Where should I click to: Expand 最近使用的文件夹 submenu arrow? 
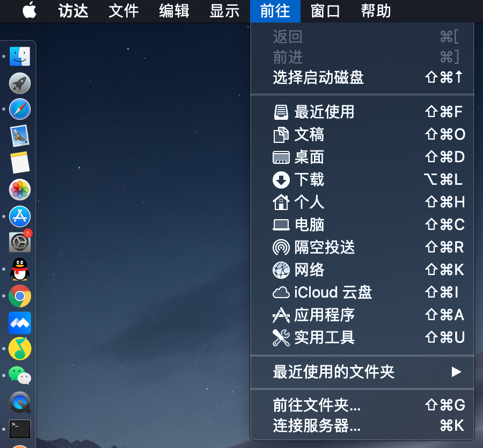point(456,372)
